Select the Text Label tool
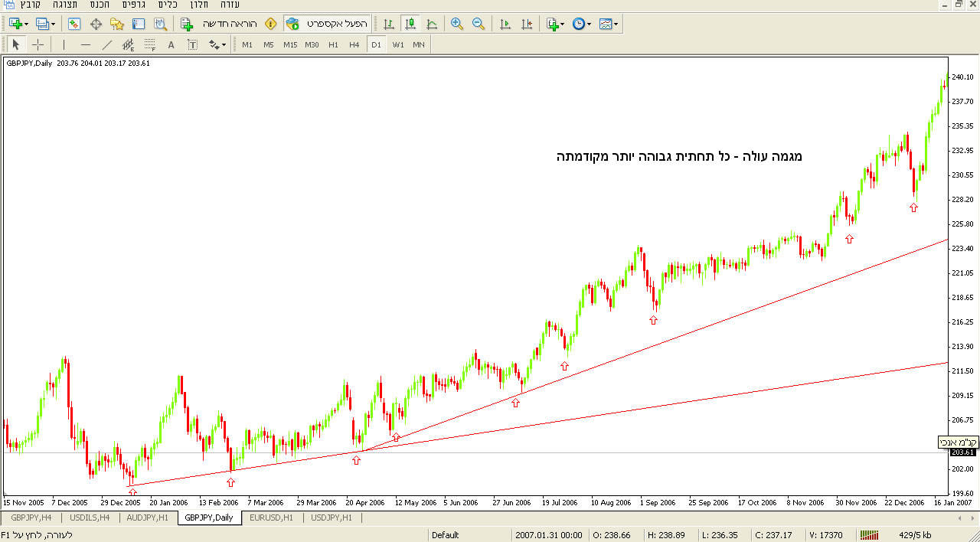The image size is (980, 542). 192,44
